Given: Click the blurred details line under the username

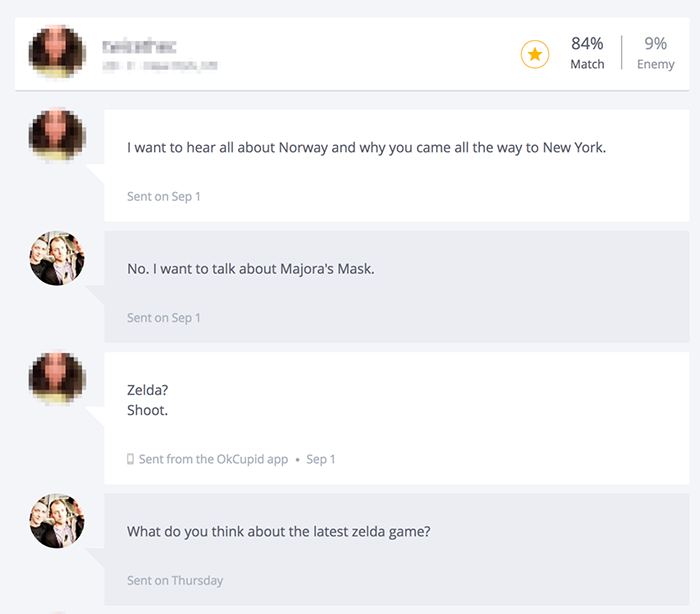Looking at the screenshot, I should coord(160,65).
